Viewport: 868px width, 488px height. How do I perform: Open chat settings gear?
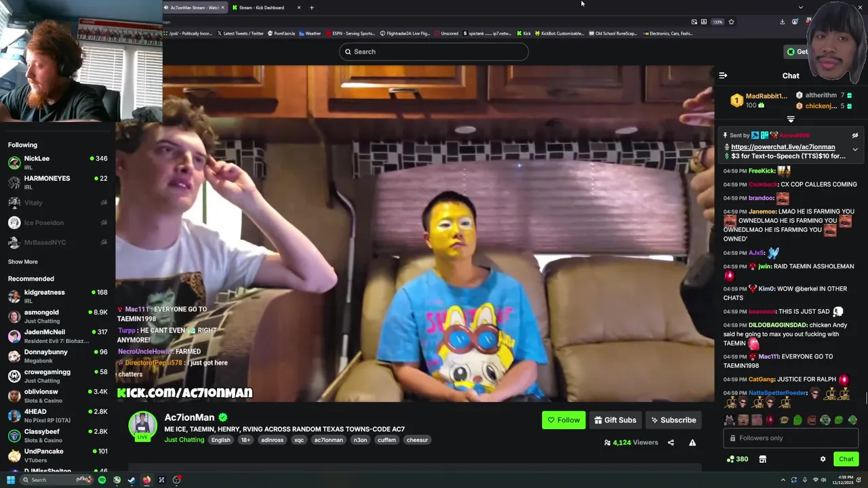(823, 459)
